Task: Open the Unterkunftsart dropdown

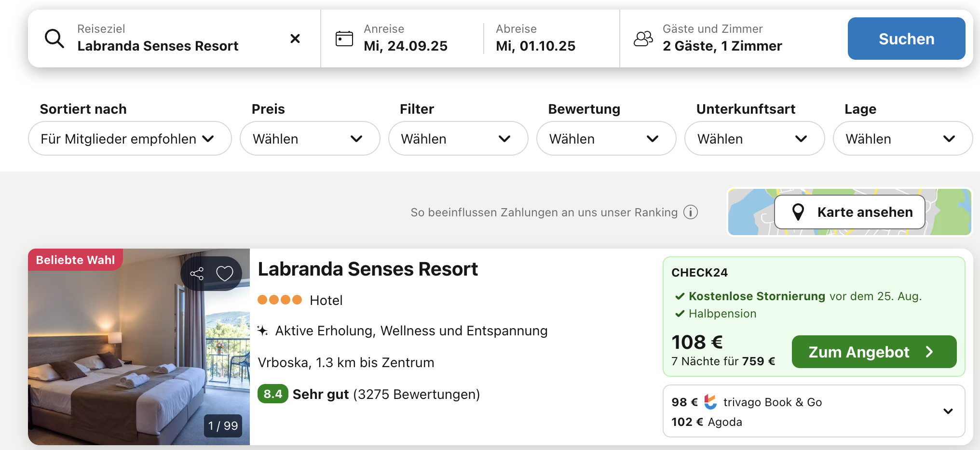Action: pyautogui.click(x=755, y=138)
